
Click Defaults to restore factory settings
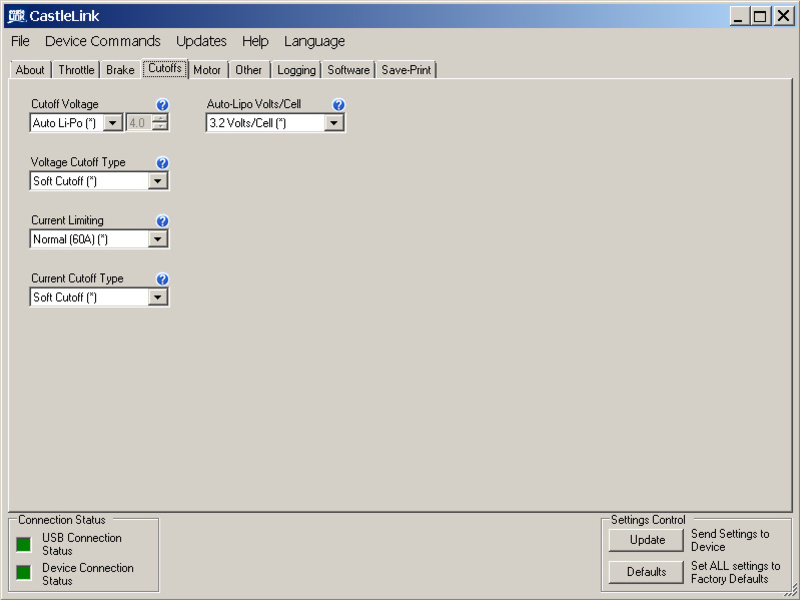coord(646,572)
